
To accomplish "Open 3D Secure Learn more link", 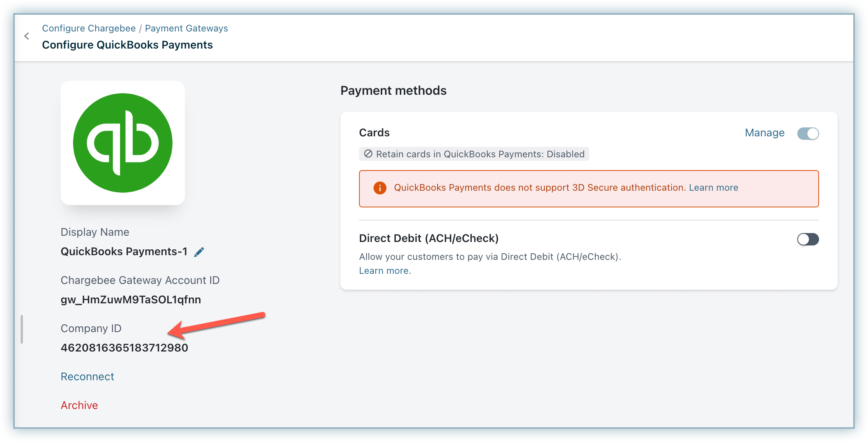I will [713, 188].
